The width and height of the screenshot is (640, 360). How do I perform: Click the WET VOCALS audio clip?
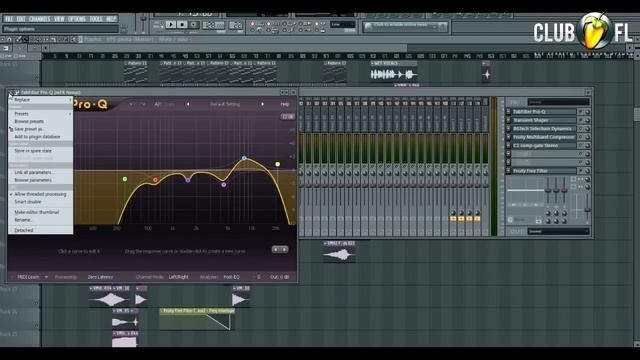pos(393,72)
